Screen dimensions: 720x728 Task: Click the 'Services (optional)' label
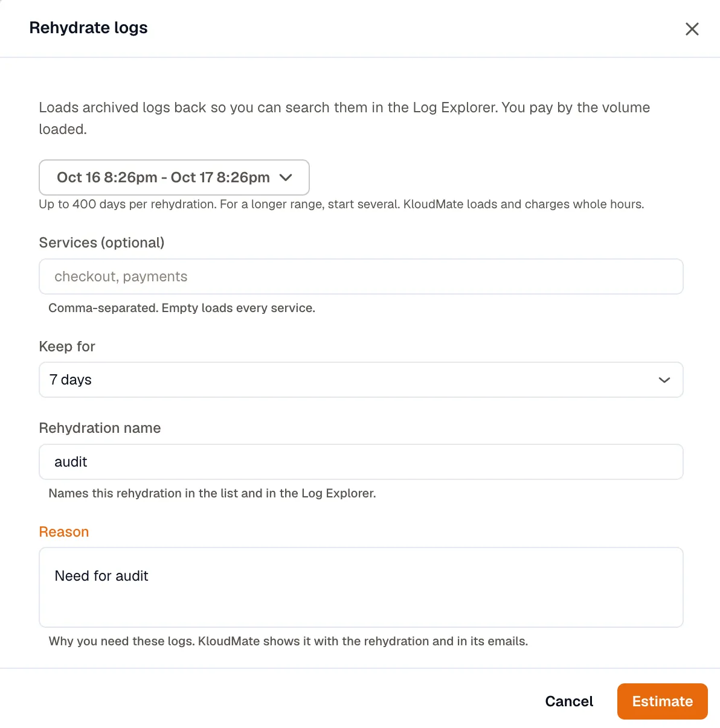[101, 243]
